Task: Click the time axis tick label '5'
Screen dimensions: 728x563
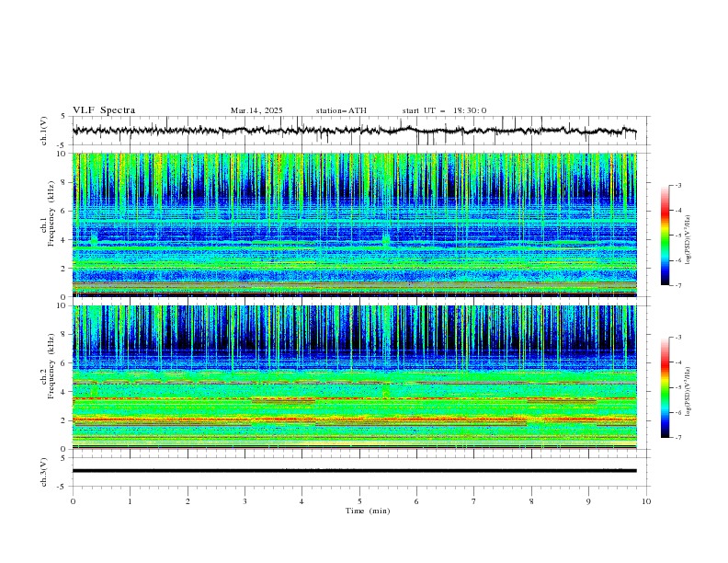Action: [359, 501]
